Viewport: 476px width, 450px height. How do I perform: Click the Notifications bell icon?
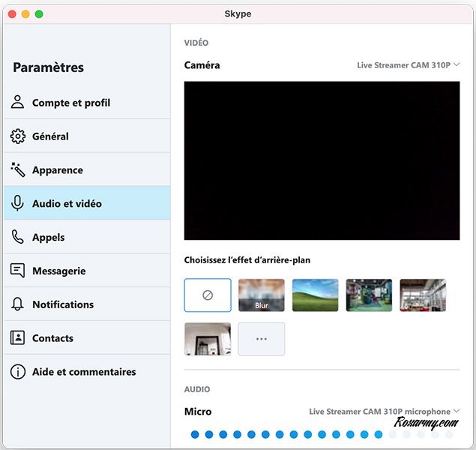click(x=17, y=304)
